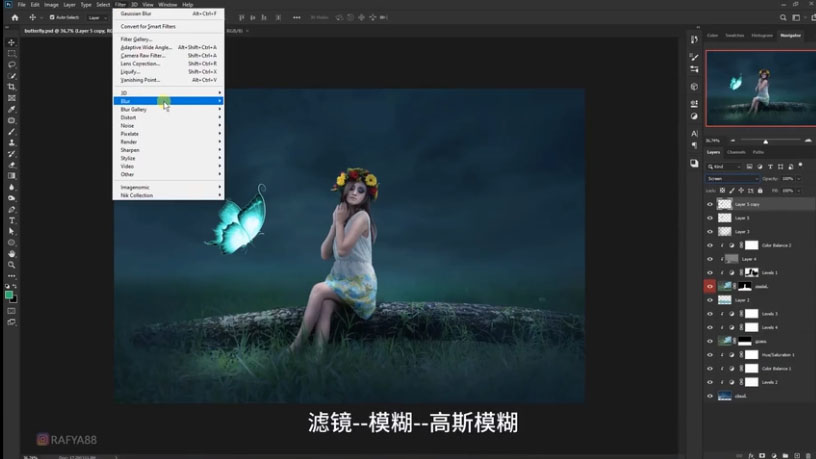
Task: Open the highlighted Blur menu entry
Action: pyautogui.click(x=169, y=101)
